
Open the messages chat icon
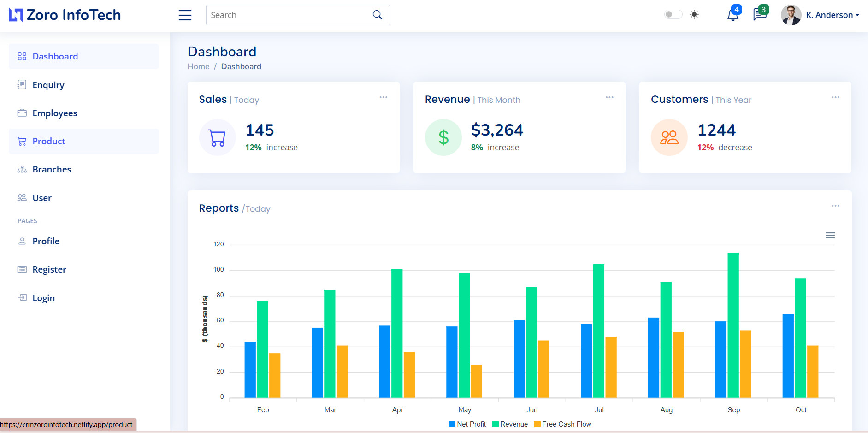tap(760, 15)
